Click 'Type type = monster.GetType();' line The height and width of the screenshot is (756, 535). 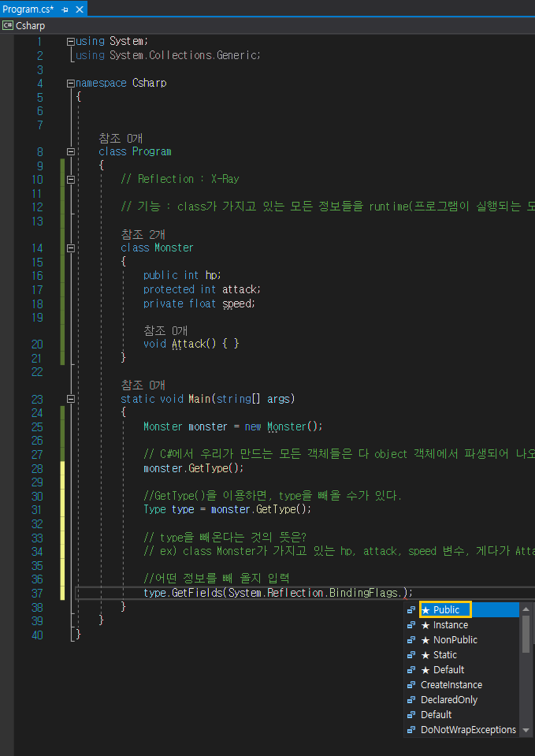(228, 509)
